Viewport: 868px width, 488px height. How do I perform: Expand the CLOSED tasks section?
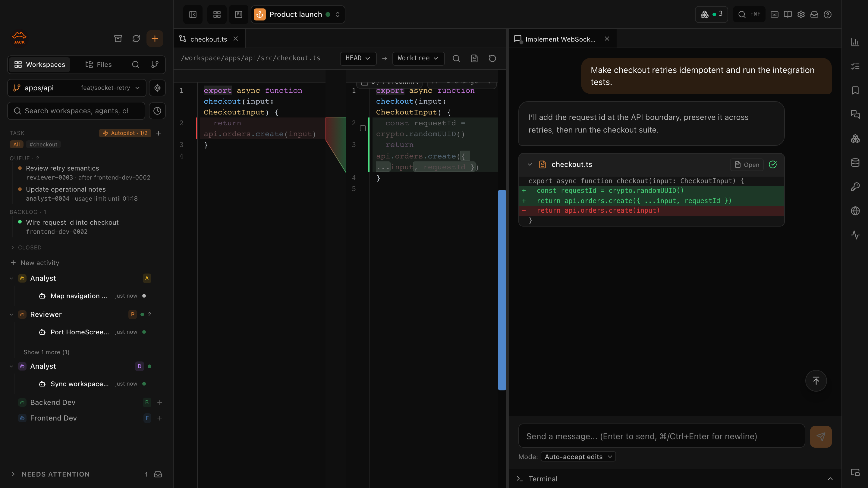click(26, 248)
